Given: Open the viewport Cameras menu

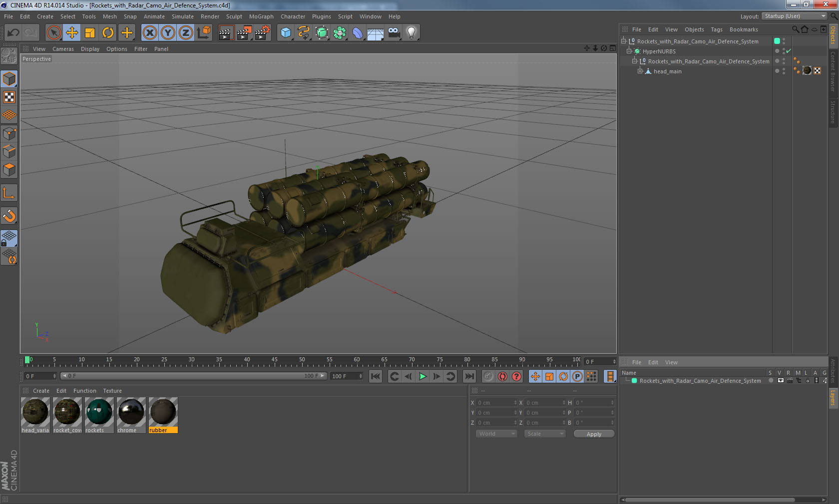Looking at the screenshot, I should pos(63,49).
